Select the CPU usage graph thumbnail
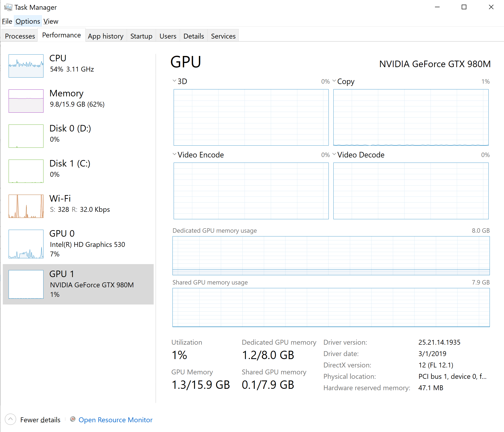The image size is (504, 432). pos(26,66)
